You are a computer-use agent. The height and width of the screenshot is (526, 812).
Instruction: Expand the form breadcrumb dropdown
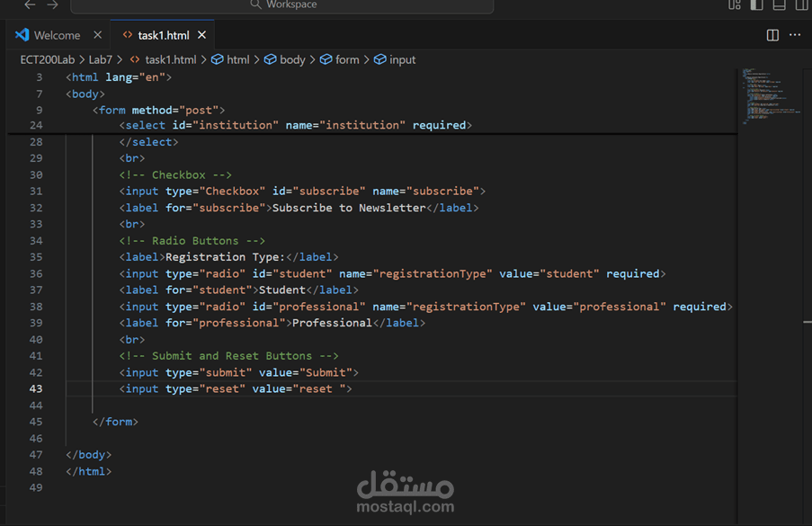point(343,59)
